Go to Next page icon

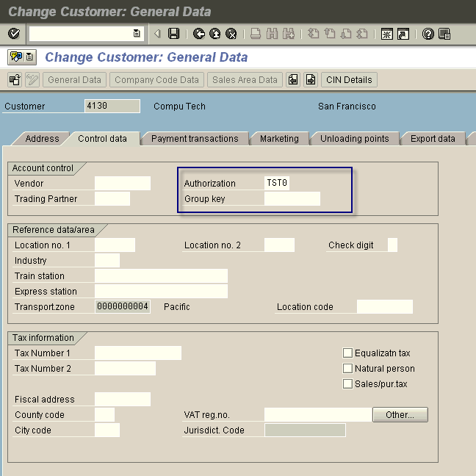(346, 34)
